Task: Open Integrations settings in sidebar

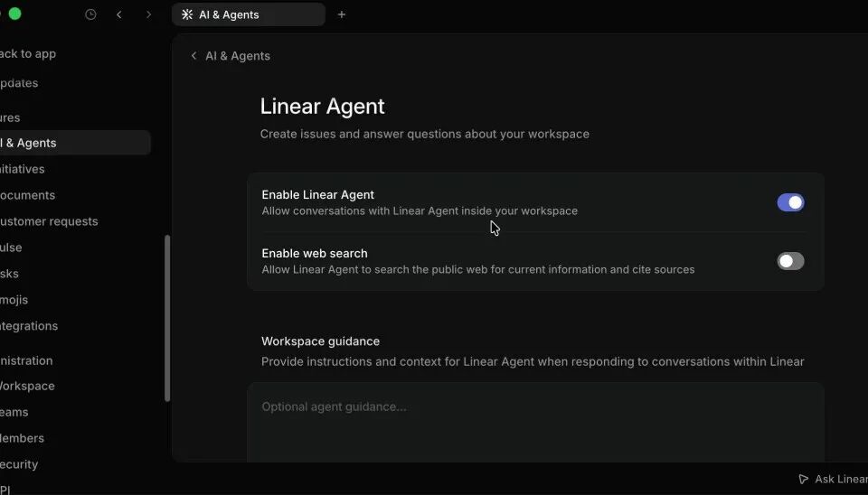Action: tap(29, 326)
